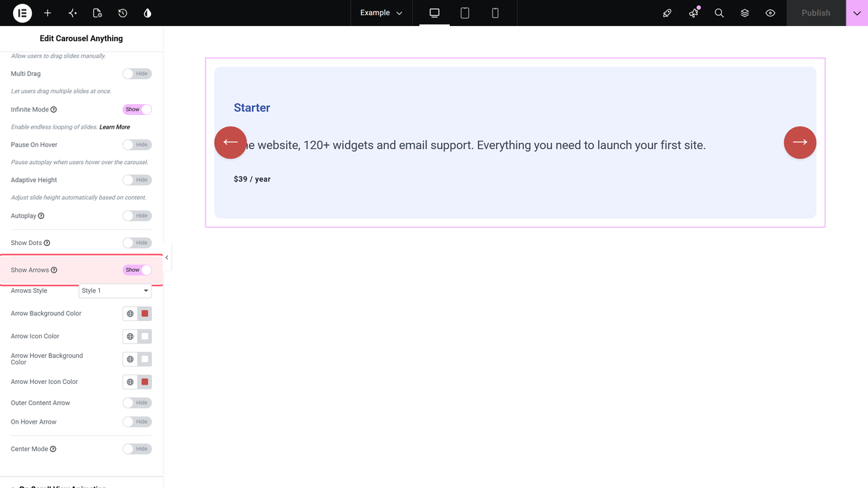
Task: Pick the Arrow Icon Color swatch
Action: point(145,336)
